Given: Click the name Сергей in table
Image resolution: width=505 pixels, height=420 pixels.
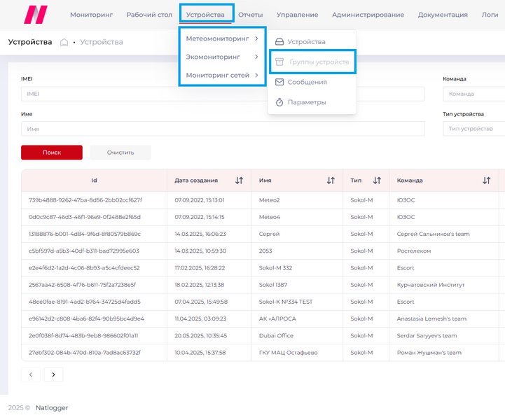Looking at the screenshot, I should (269, 234).
